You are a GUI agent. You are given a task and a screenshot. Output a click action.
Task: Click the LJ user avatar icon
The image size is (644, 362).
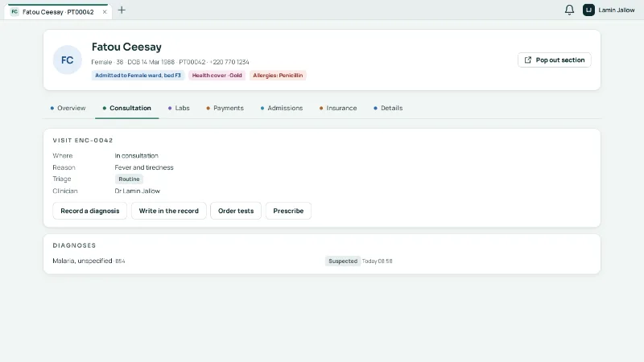588,10
